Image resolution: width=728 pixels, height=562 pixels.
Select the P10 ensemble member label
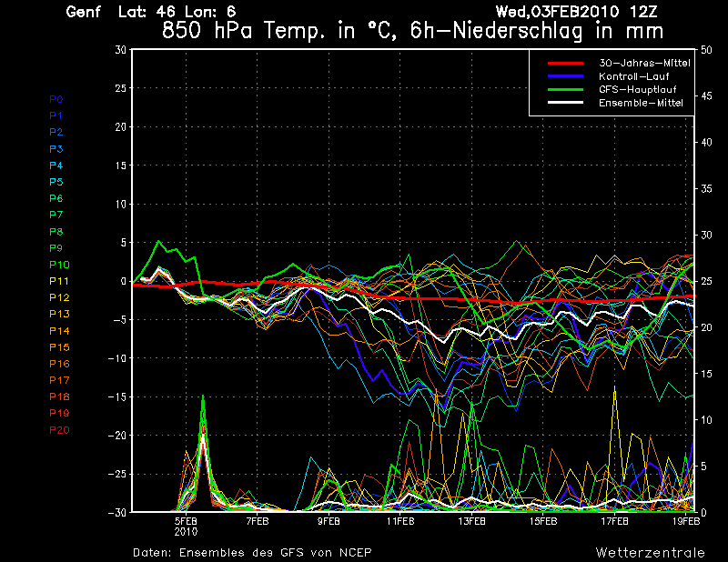pyautogui.click(x=59, y=265)
